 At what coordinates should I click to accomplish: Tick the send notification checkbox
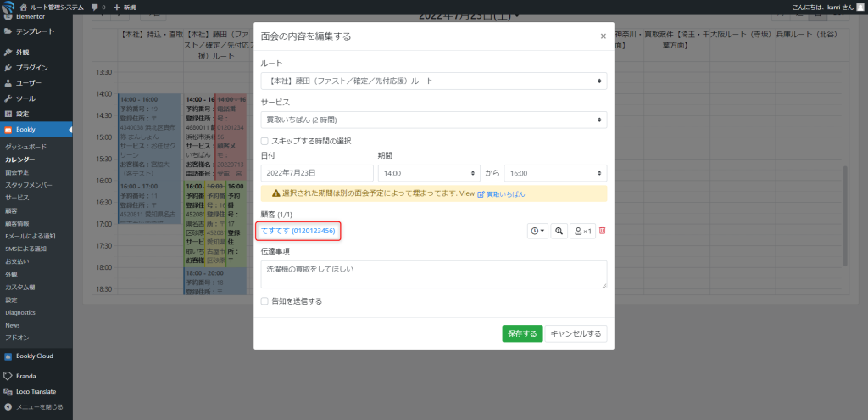tap(265, 300)
